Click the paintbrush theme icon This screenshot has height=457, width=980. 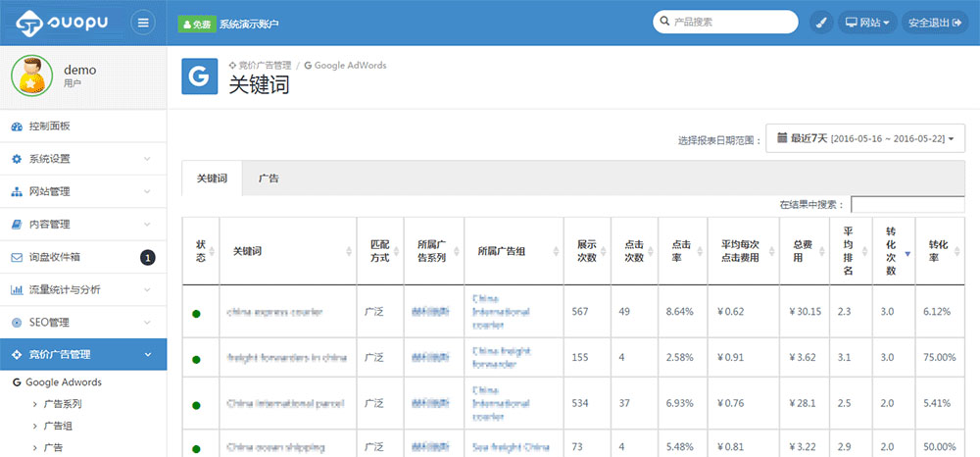coord(820,23)
